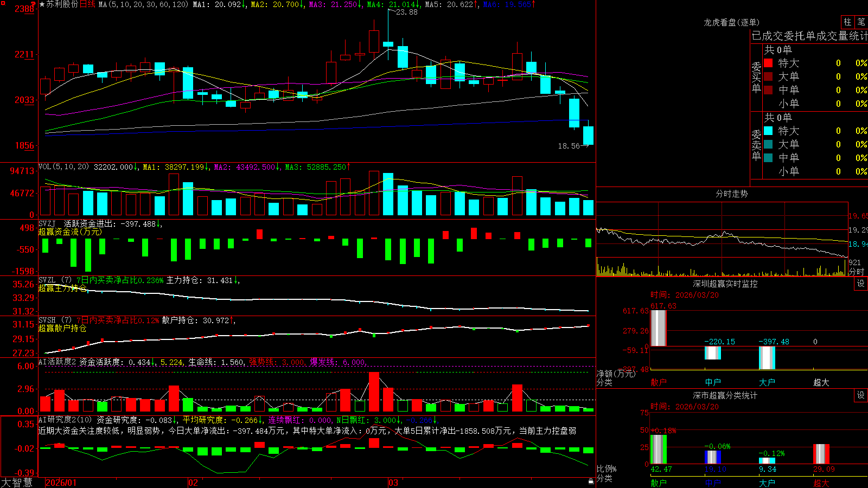The image size is (868, 488).
Task: Select the 日线 period label in chart header
Action: pyautogui.click(x=87, y=4)
